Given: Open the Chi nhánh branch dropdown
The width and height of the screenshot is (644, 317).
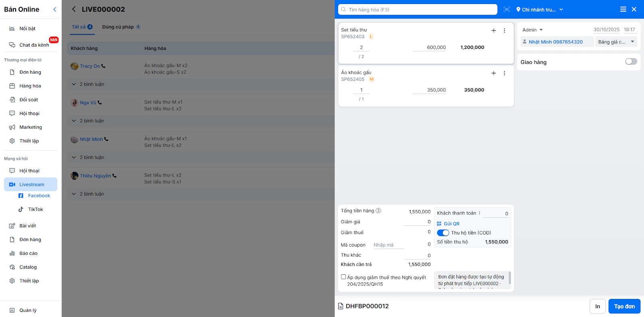Looking at the screenshot, I should point(540,10).
